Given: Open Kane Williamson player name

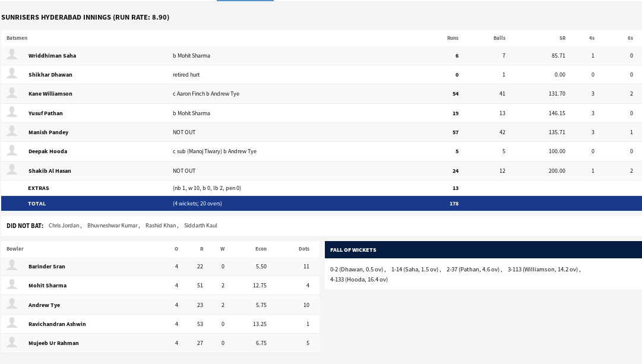Looking at the screenshot, I should (50, 94).
